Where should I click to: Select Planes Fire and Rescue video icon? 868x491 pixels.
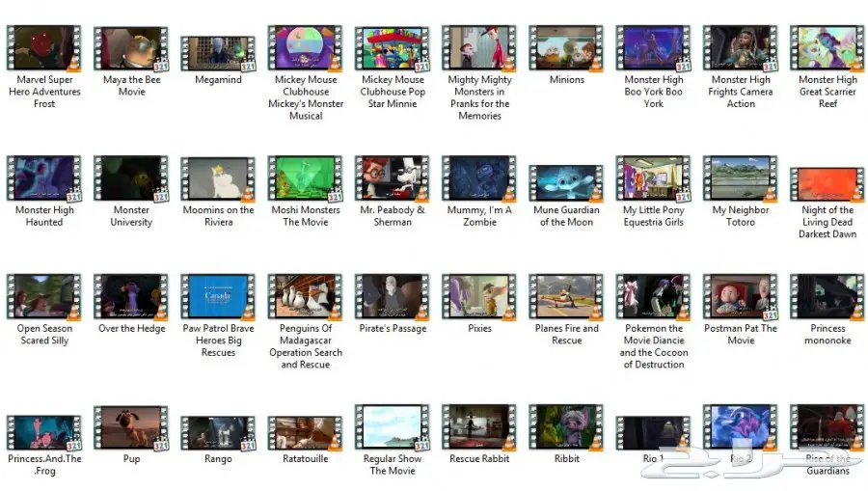click(566, 297)
